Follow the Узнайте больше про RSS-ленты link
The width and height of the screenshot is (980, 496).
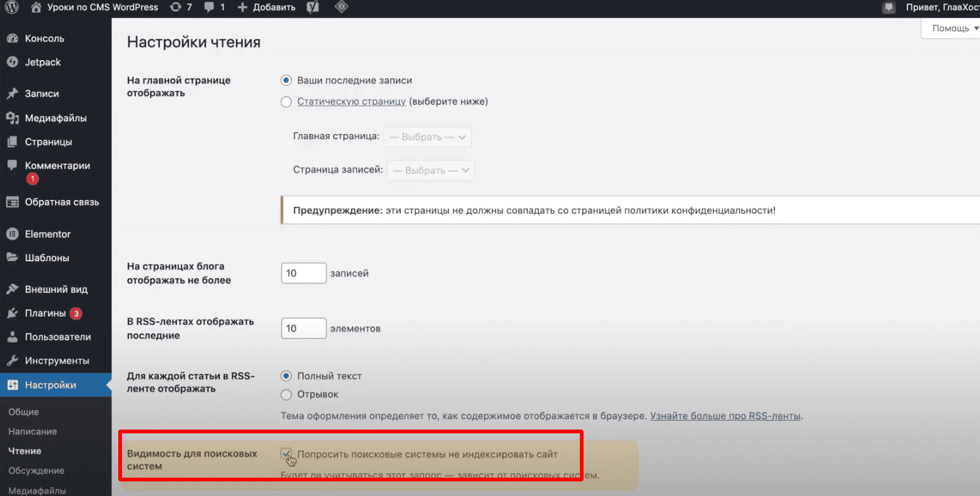(725, 416)
